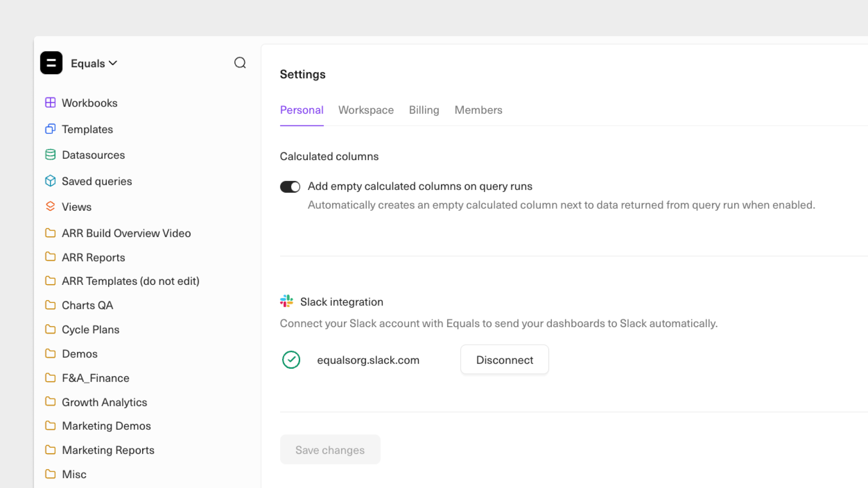This screenshot has width=868, height=488.
Task: Click the Equals logo icon
Action: tap(51, 63)
